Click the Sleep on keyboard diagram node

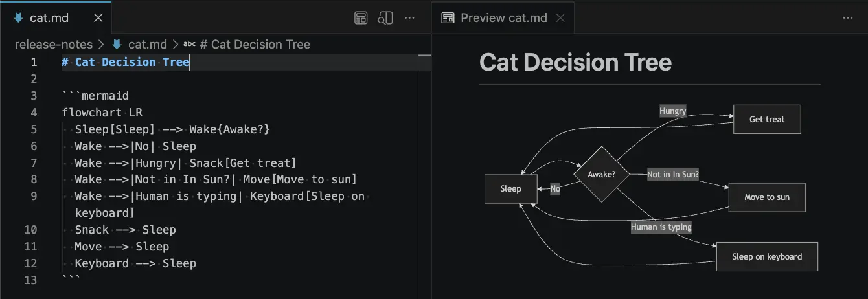click(767, 256)
